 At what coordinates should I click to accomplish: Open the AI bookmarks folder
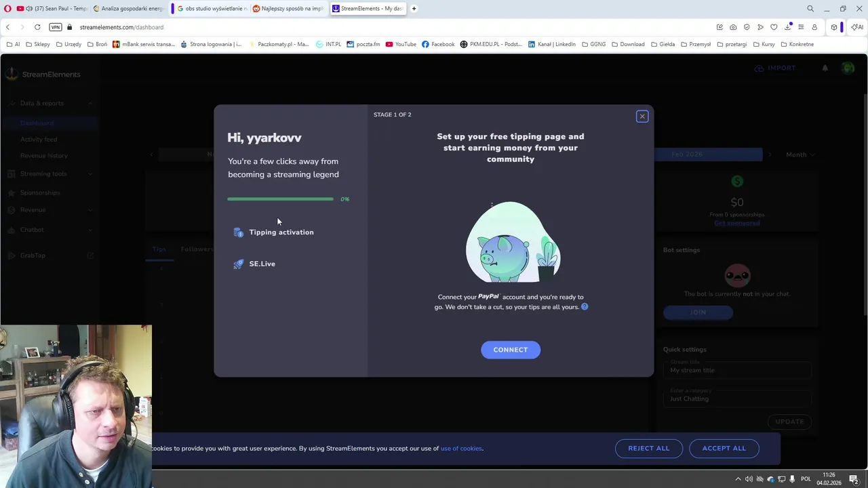coord(13,44)
